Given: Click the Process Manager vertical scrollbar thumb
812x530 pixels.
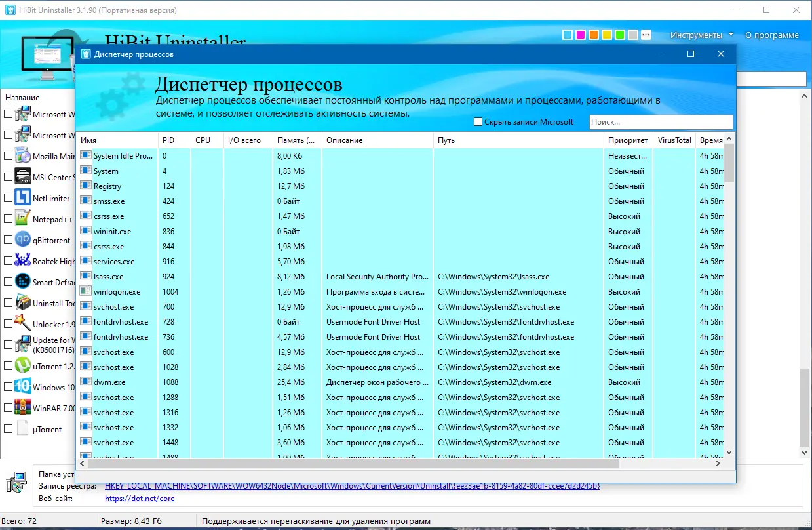Looking at the screenshot, I should [x=729, y=161].
